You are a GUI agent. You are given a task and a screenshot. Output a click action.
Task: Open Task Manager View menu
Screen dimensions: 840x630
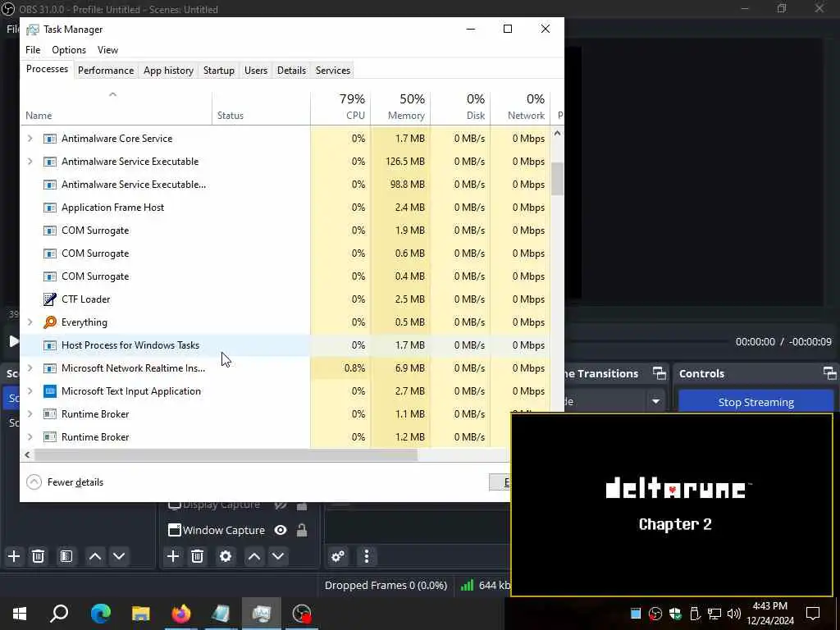(107, 50)
